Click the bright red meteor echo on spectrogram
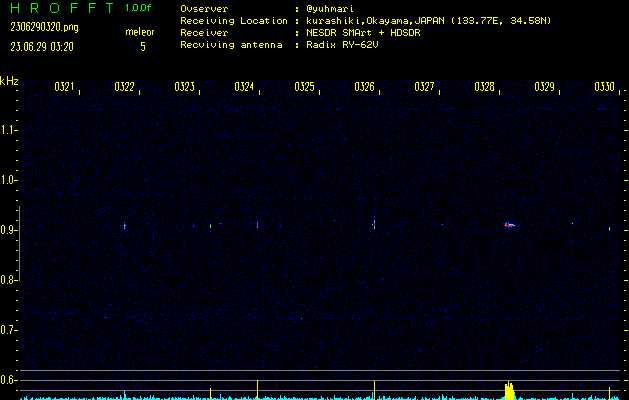The width and height of the screenshot is (629, 400). (x=508, y=225)
